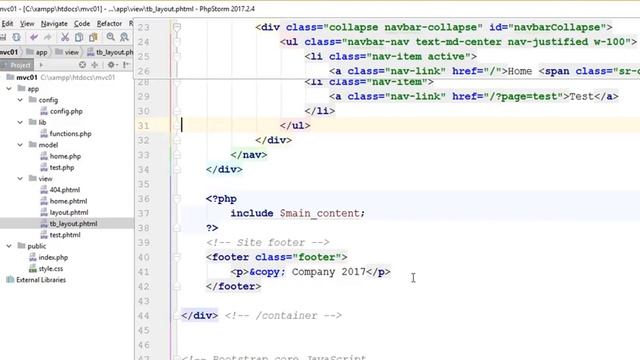This screenshot has height=360, width=640.
Task: Collapse the config folder
Action: (x=20, y=100)
